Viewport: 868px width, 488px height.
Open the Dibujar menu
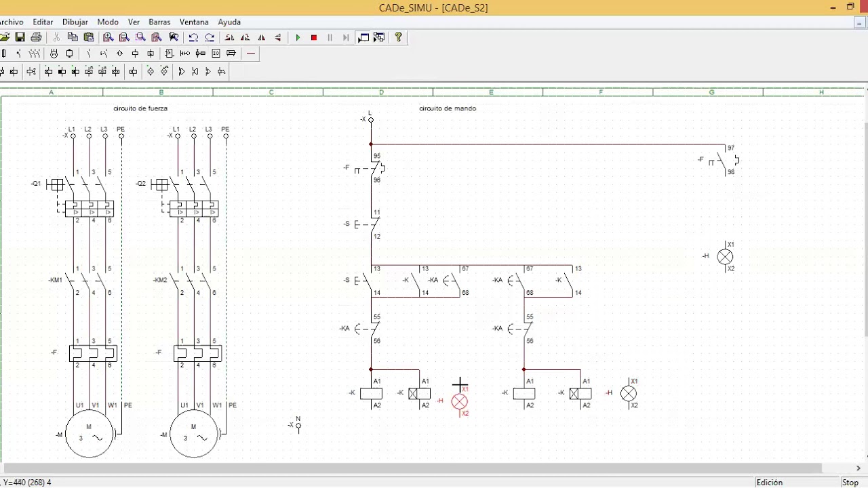point(75,22)
